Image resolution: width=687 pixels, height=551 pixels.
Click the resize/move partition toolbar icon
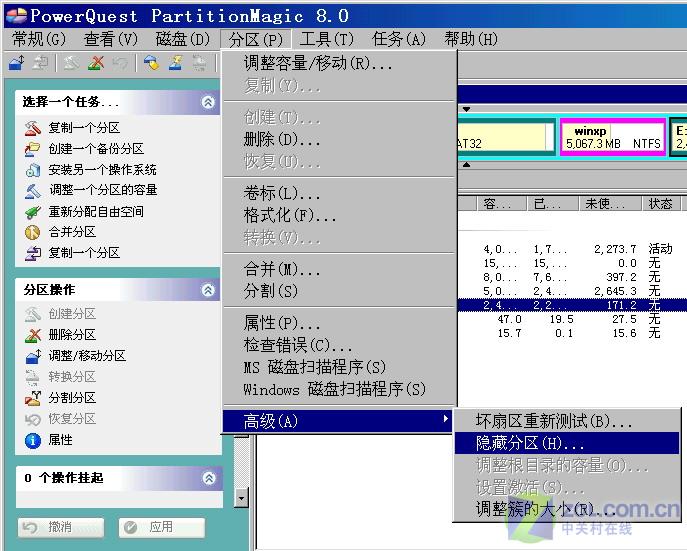(x=17, y=63)
